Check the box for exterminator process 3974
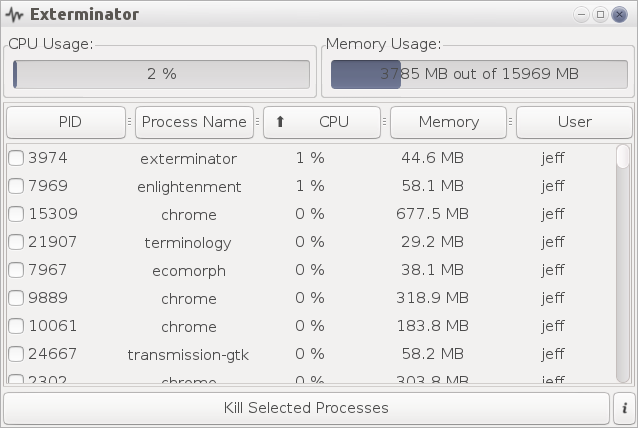The height and width of the screenshot is (428, 638). pyautogui.click(x=16, y=158)
